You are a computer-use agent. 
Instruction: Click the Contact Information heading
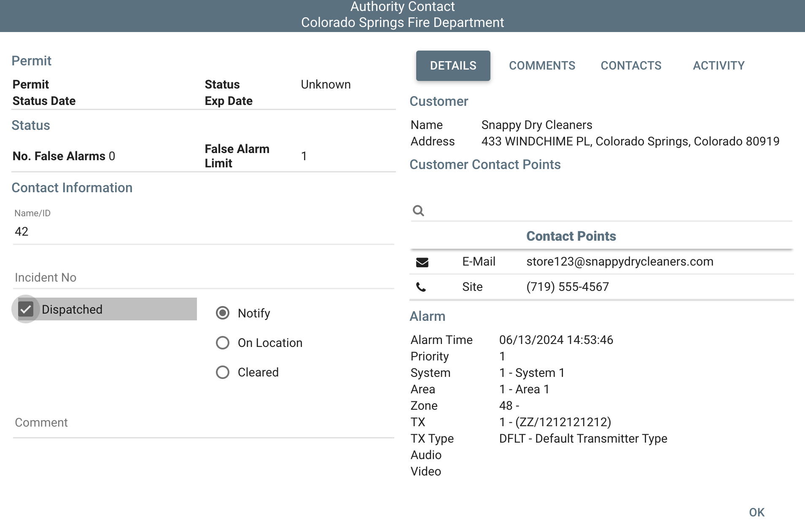coord(72,188)
